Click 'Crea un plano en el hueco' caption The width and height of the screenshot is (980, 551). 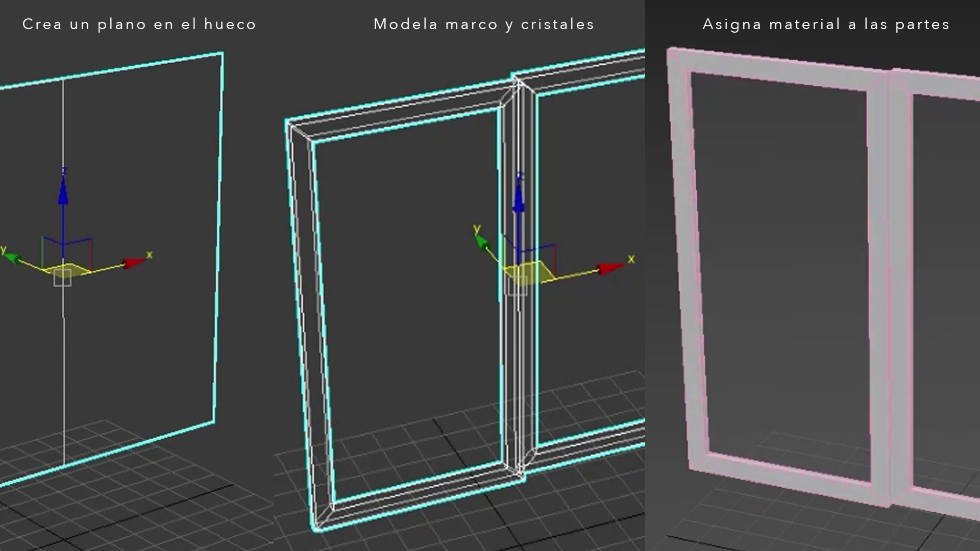coord(139,24)
